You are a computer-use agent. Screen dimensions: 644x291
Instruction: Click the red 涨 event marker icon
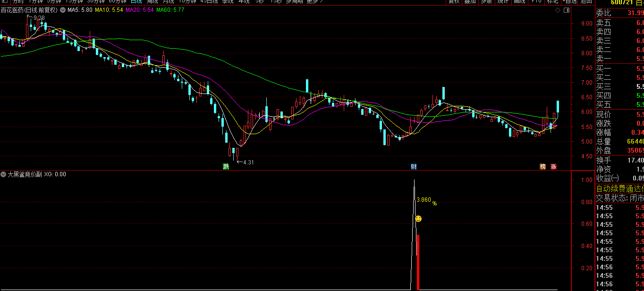click(553, 166)
